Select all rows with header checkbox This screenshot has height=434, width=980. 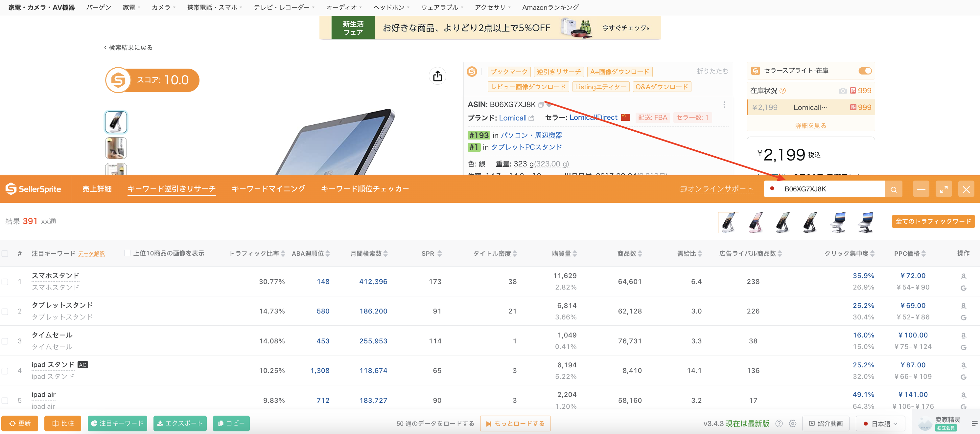click(x=5, y=253)
